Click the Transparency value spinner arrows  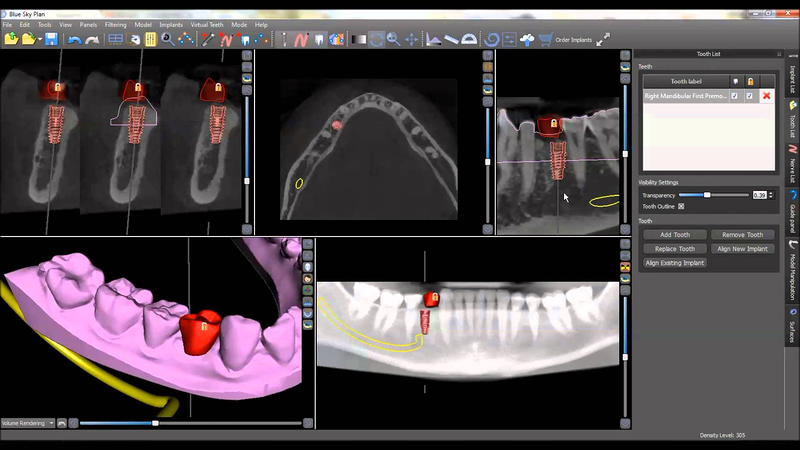point(770,195)
